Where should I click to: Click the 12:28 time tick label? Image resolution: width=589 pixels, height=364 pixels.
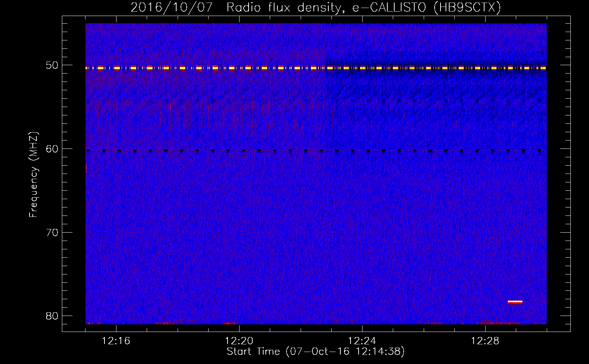coord(485,341)
